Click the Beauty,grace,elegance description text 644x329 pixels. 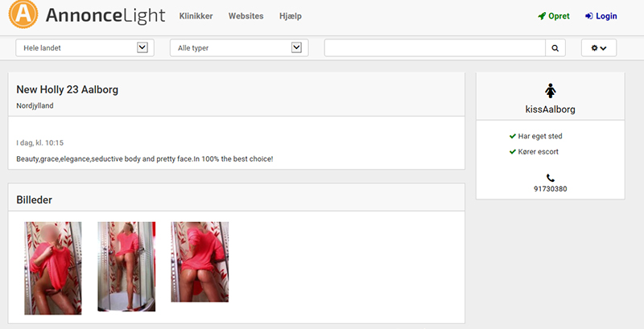pos(145,158)
